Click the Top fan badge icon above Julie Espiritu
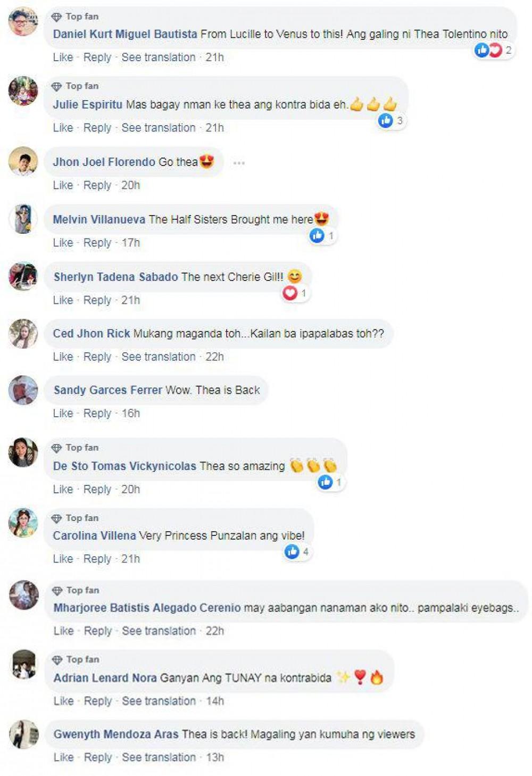 click(x=57, y=86)
